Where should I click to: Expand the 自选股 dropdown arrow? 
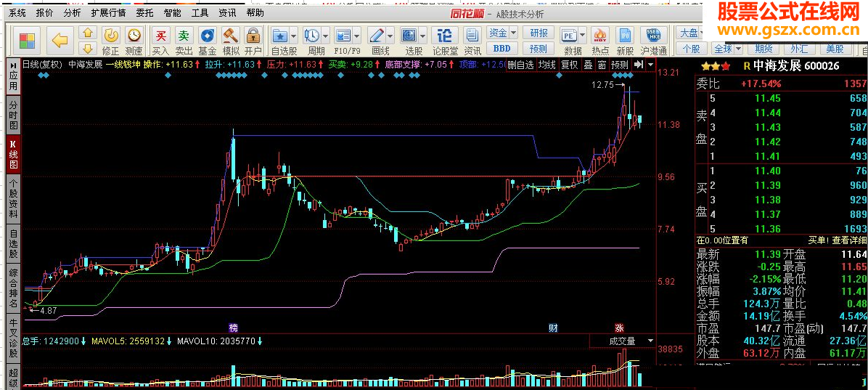293,36
